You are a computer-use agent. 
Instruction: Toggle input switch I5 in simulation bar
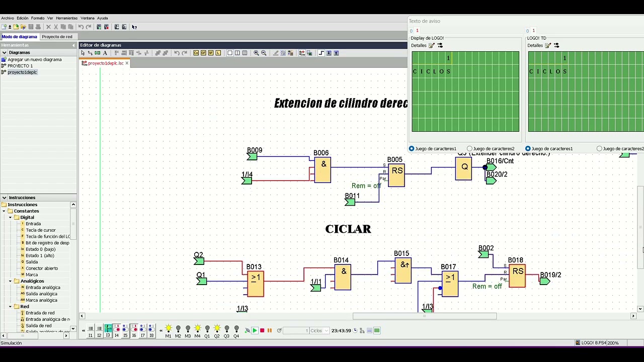125,330
